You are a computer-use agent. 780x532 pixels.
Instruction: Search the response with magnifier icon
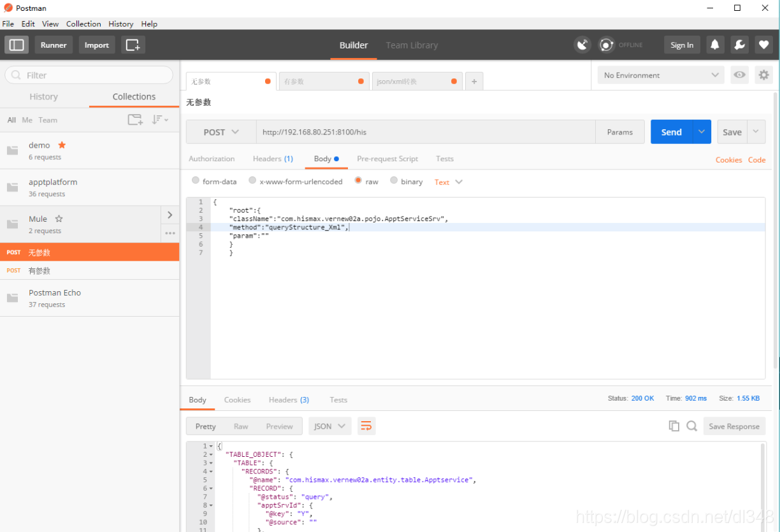[691, 426]
